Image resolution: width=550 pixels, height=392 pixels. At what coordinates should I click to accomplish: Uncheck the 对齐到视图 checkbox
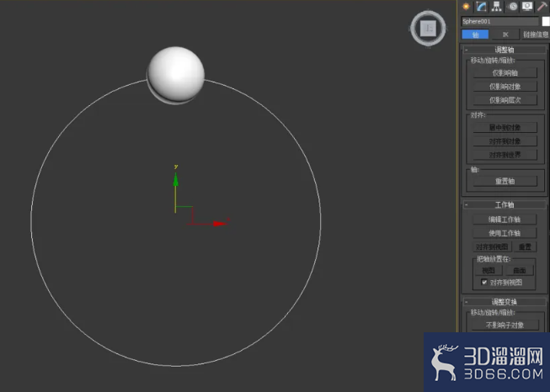coord(484,282)
